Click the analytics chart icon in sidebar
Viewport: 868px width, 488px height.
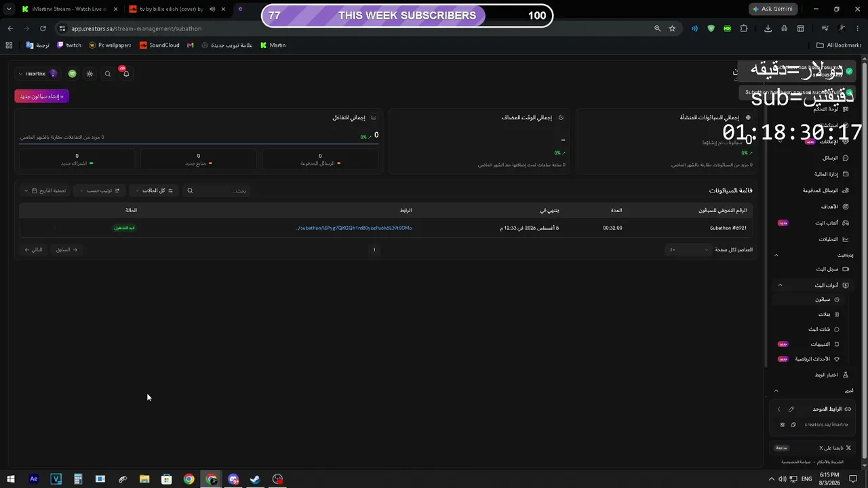click(846, 239)
